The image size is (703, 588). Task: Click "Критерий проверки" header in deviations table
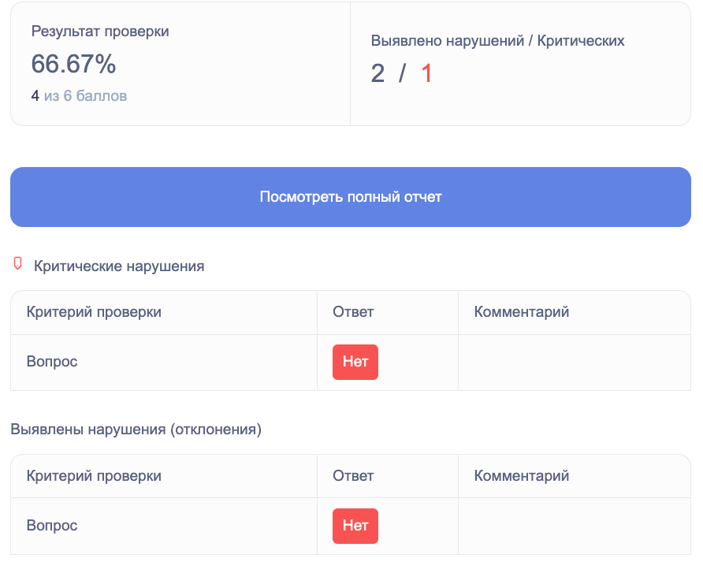tap(94, 476)
